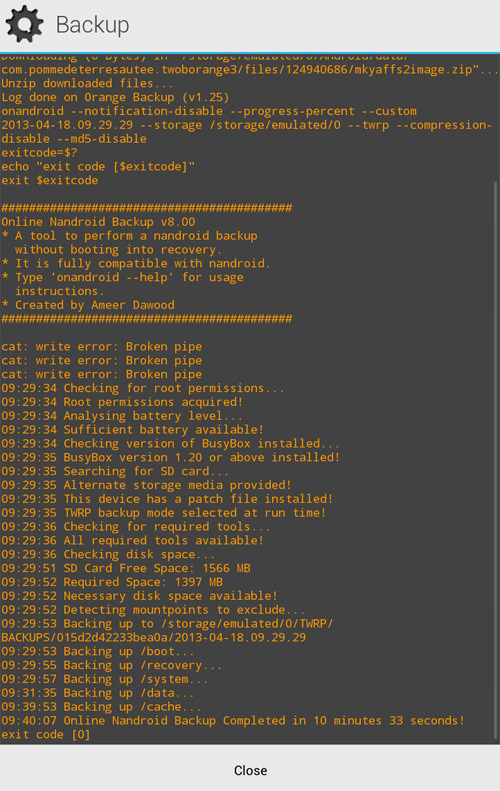Click the 'Online Nandroid Backup Completed' line

[233, 720]
